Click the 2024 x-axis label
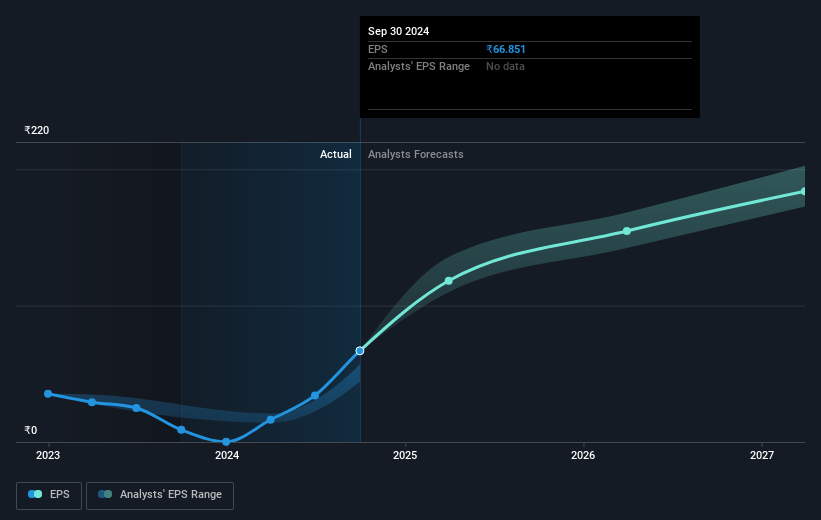 [x=227, y=456]
